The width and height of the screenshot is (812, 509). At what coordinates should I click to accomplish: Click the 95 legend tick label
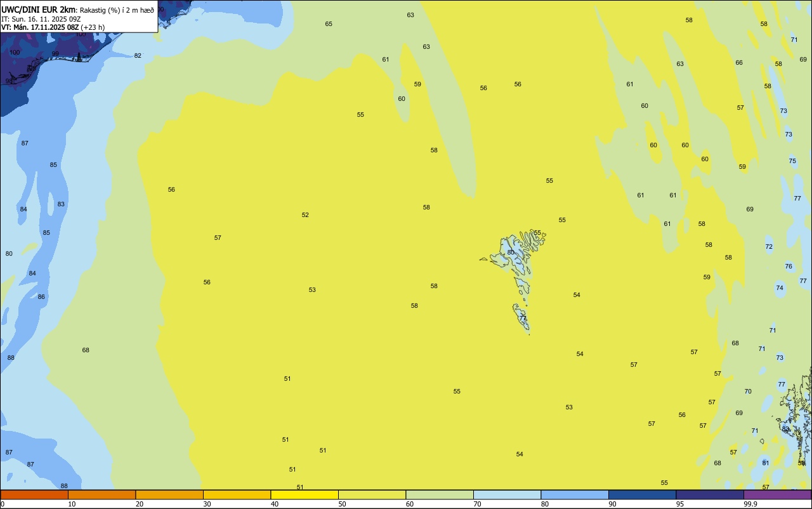(x=680, y=504)
